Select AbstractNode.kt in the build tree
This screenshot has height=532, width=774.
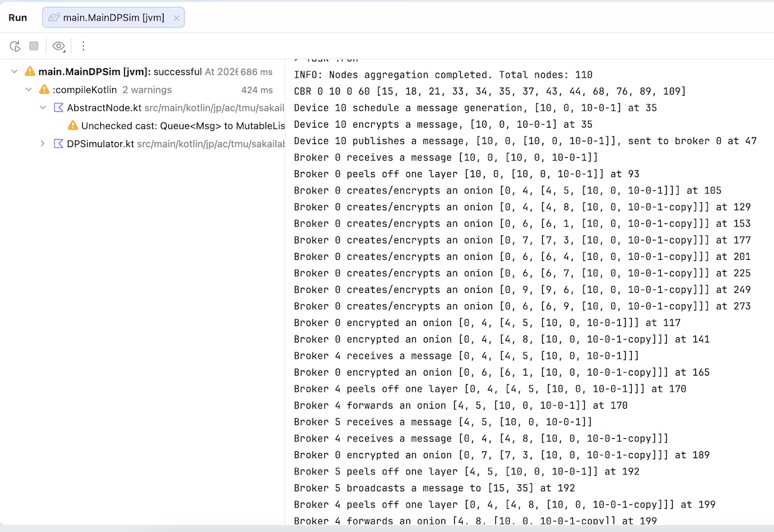142,108
